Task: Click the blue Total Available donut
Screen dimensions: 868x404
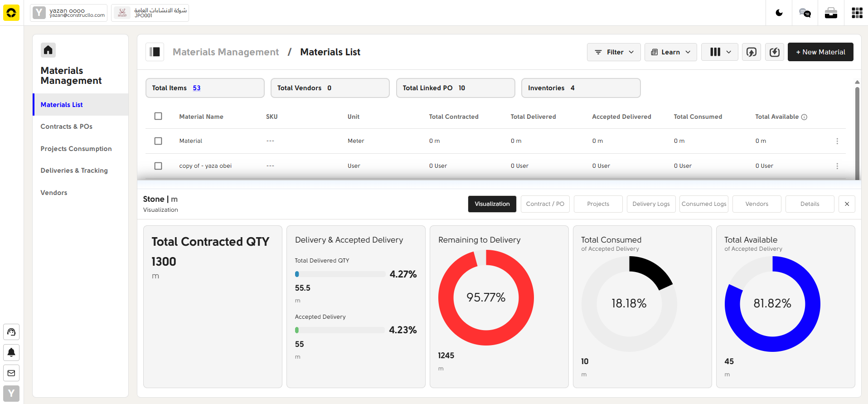Action: click(772, 303)
